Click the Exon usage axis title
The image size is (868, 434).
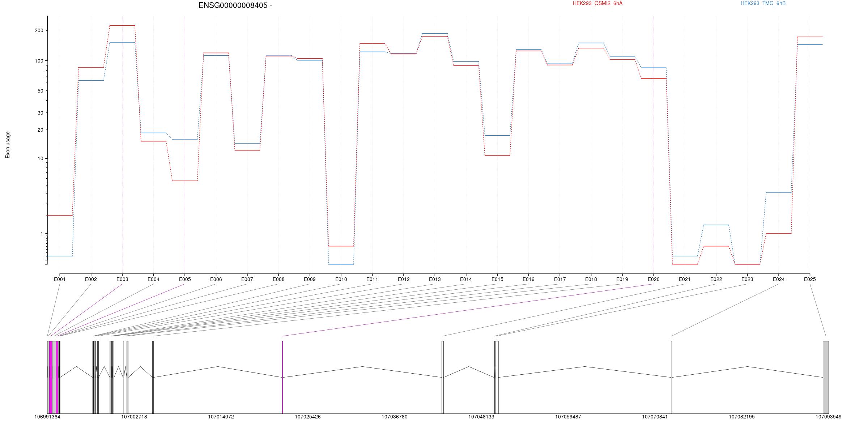click(x=8, y=145)
